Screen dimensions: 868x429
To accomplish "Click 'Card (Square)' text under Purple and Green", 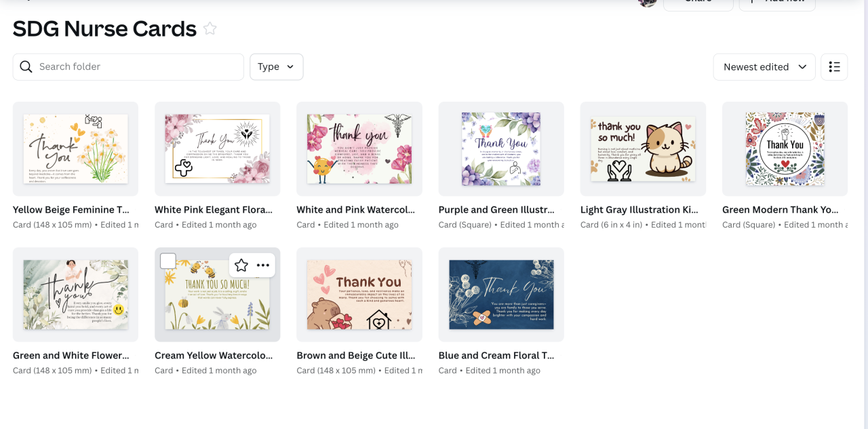I will point(465,225).
